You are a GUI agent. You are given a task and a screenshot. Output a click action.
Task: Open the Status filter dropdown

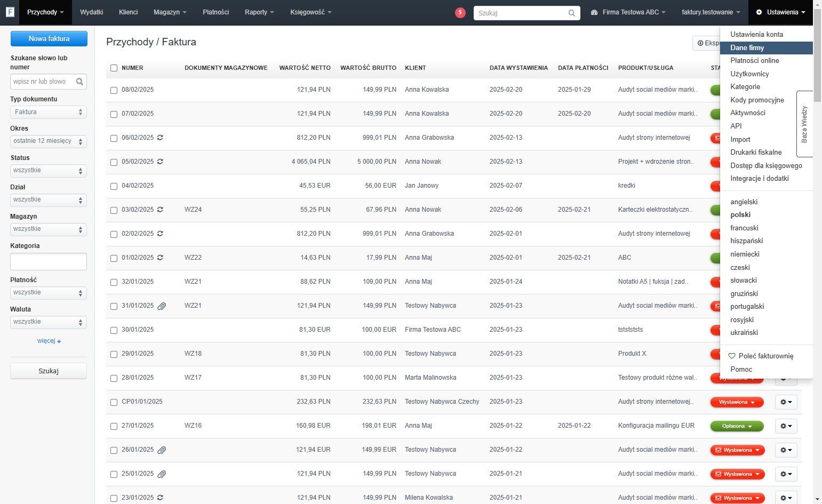pyautogui.click(x=49, y=171)
